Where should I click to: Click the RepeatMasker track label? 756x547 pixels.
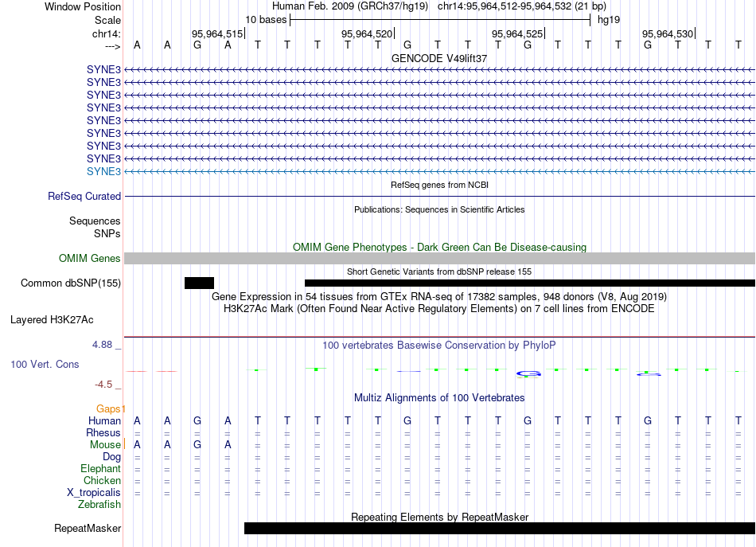[x=88, y=528]
